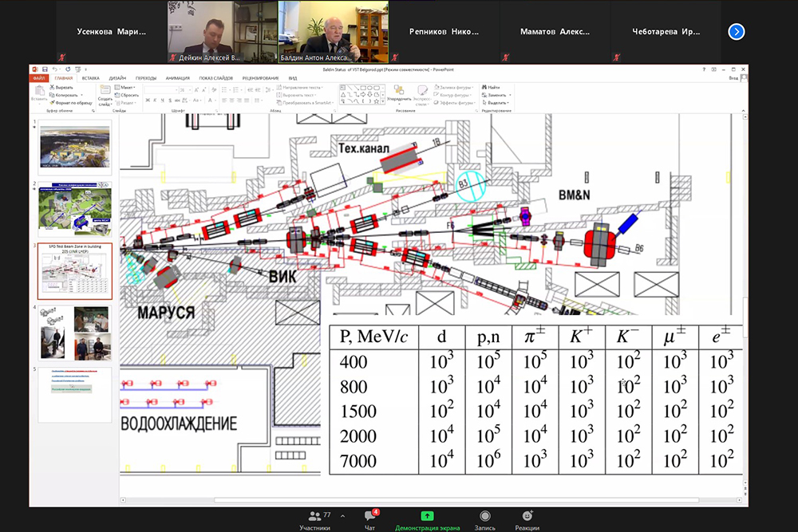Open the Выделить select dropdown

pyautogui.click(x=496, y=103)
